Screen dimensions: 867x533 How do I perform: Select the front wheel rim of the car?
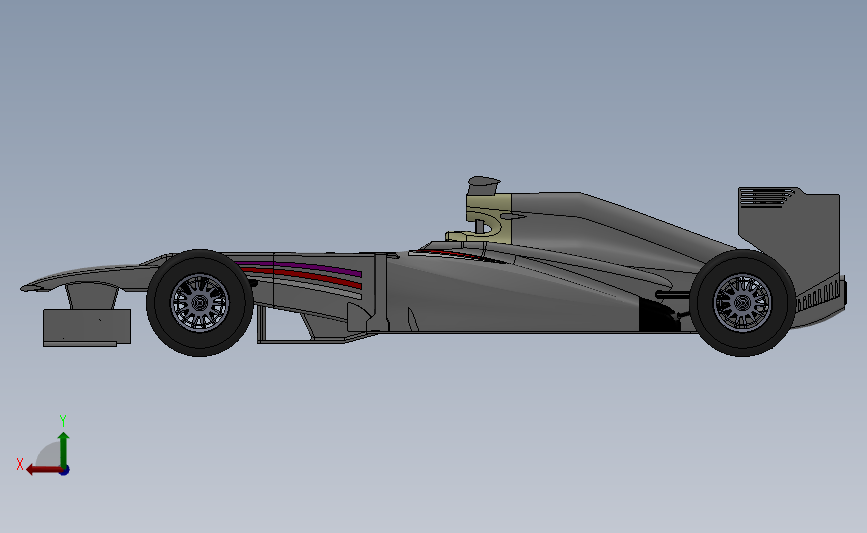coord(200,303)
